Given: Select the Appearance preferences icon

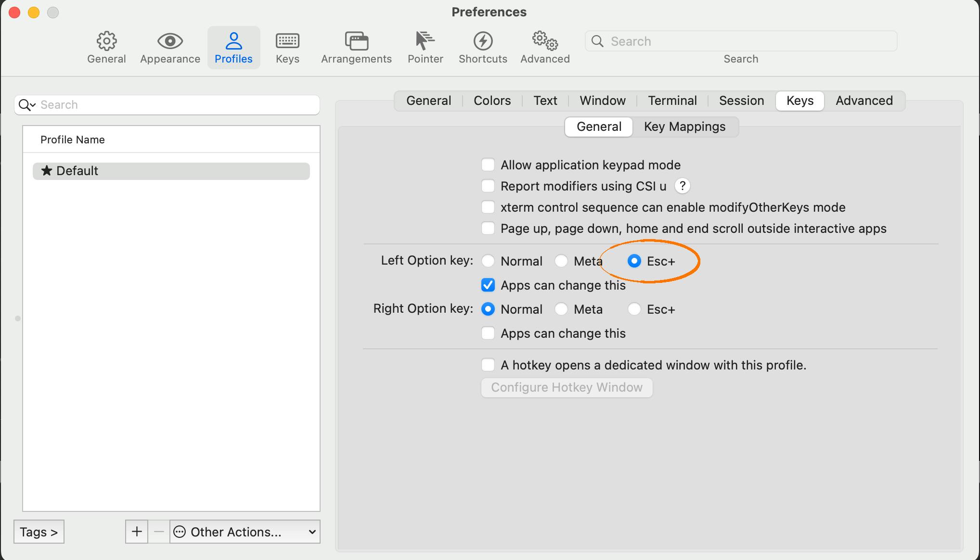Looking at the screenshot, I should click(x=169, y=47).
